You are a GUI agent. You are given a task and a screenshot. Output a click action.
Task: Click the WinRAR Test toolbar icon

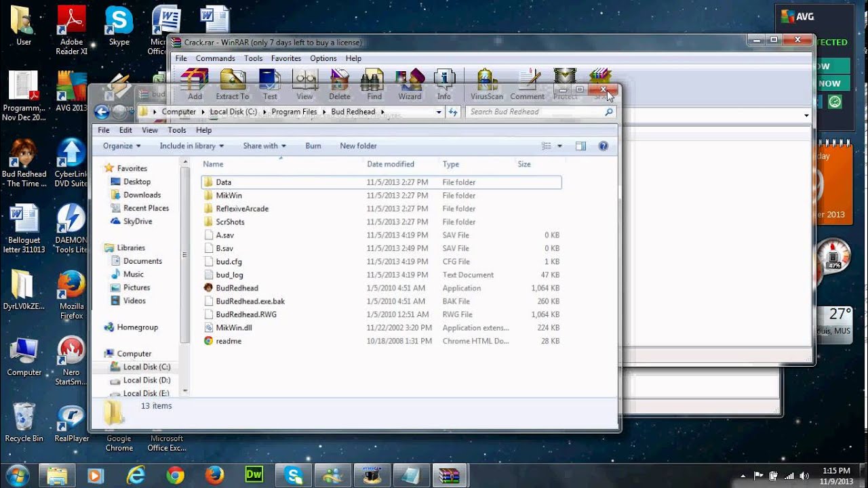pyautogui.click(x=270, y=84)
